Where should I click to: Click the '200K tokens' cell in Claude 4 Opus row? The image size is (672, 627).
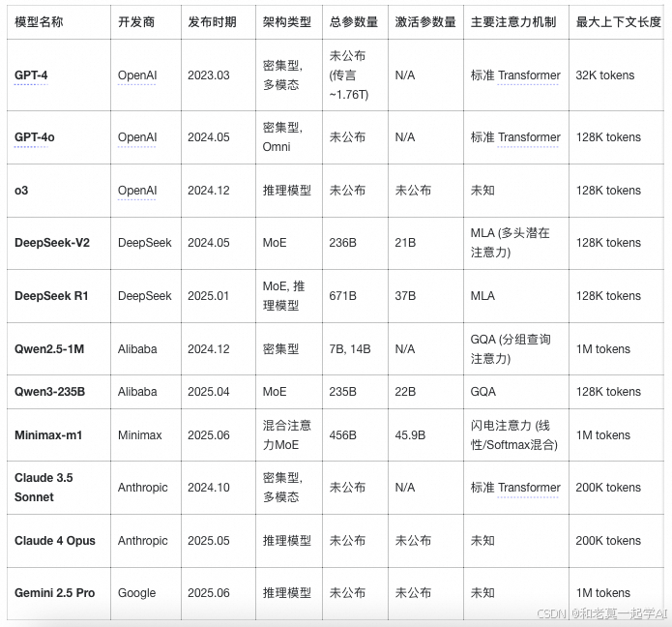[616, 541]
